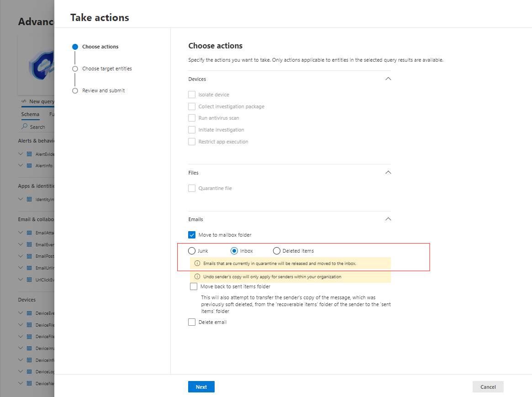Click the table icon beside AlertInfo
This screenshot has height=397, width=532.
tap(29, 165)
